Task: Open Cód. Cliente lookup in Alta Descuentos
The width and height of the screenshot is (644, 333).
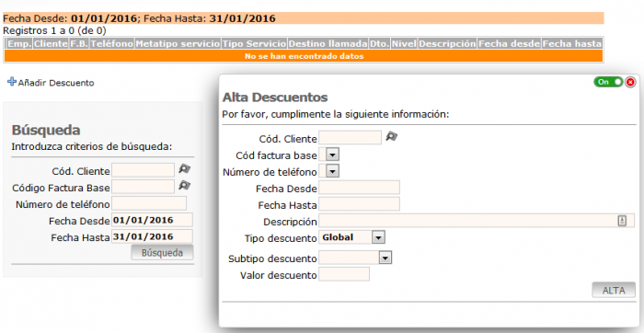Action: [x=391, y=136]
